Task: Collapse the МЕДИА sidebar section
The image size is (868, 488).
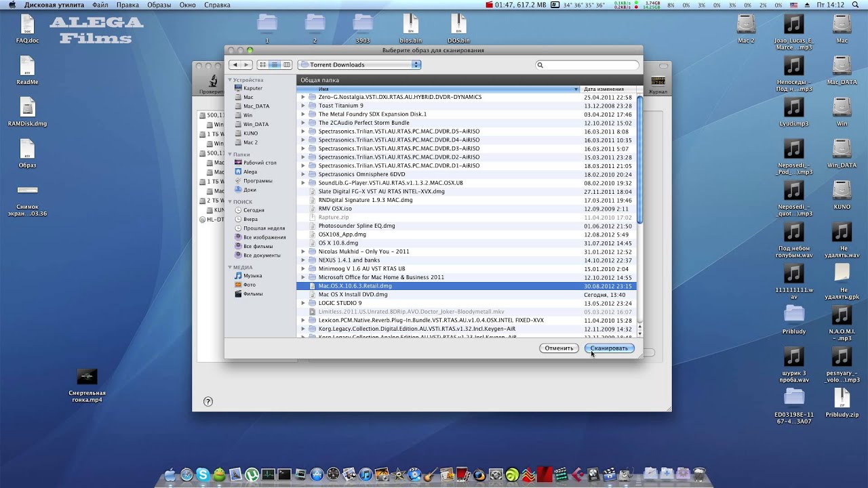Action: coord(230,267)
